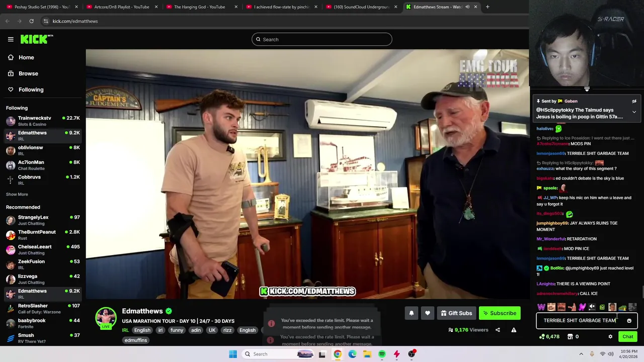Open TheBurntPeanut recommended channel

[x=43, y=235]
